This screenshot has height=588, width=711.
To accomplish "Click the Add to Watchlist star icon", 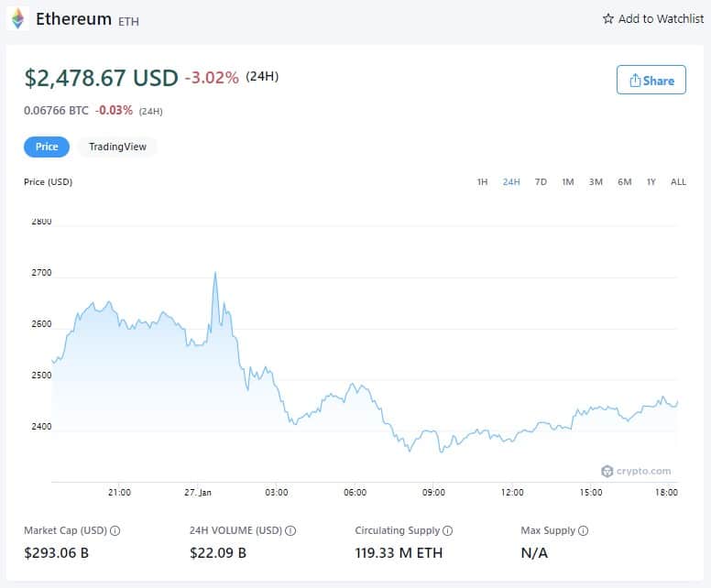I will (608, 18).
